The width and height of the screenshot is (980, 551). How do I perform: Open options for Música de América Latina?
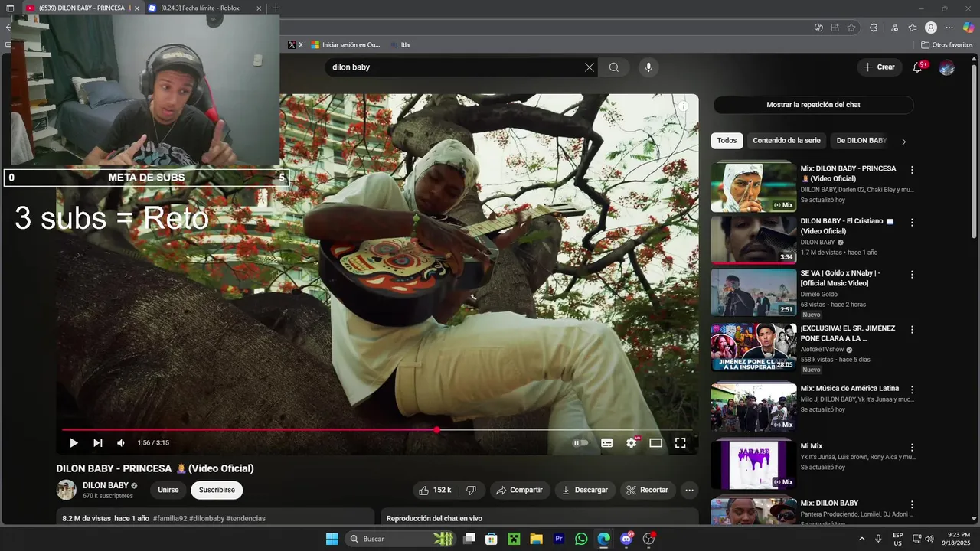[x=912, y=390]
